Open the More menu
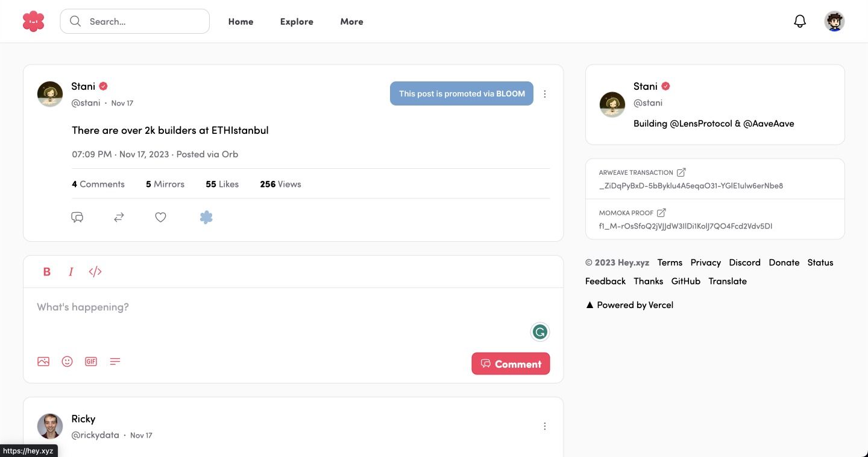Image resolution: width=868 pixels, height=457 pixels. coord(351,22)
